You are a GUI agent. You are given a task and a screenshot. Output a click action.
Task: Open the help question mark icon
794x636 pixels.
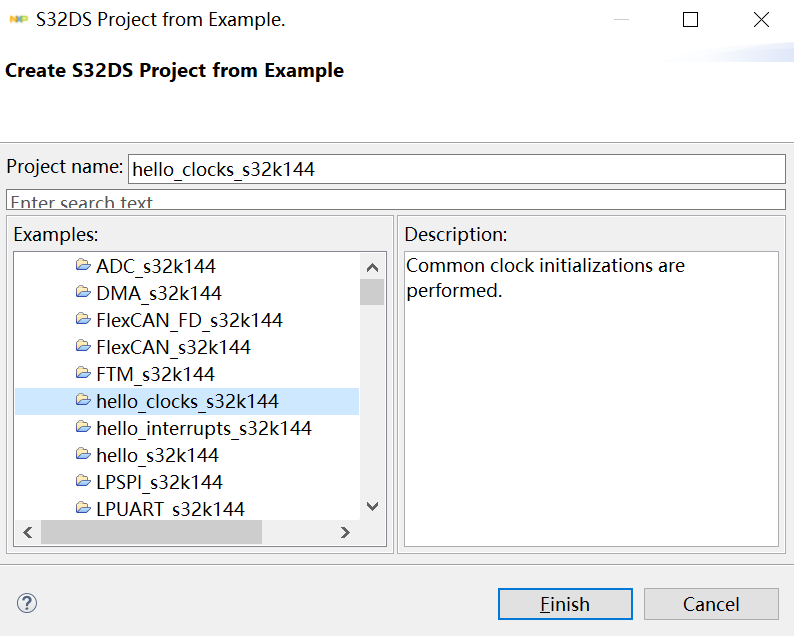(27, 603)
